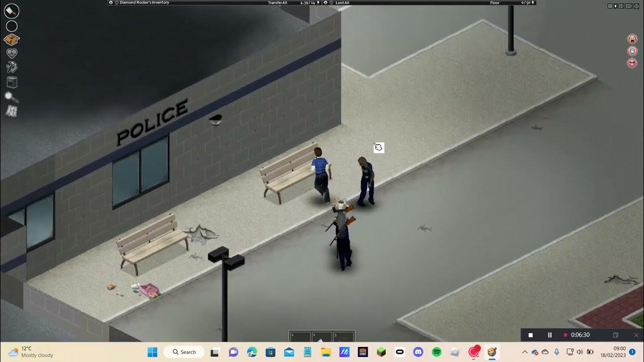
Task: Click the bottom red moodle icon
Action: click(632, 63)
